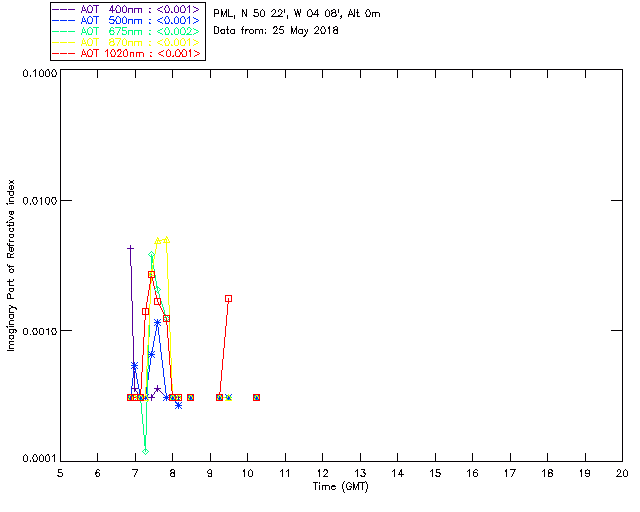Select the red square at the red curve's peak
Image resolution: width=640 pixels, height=512 pixels.
(151, 275)
